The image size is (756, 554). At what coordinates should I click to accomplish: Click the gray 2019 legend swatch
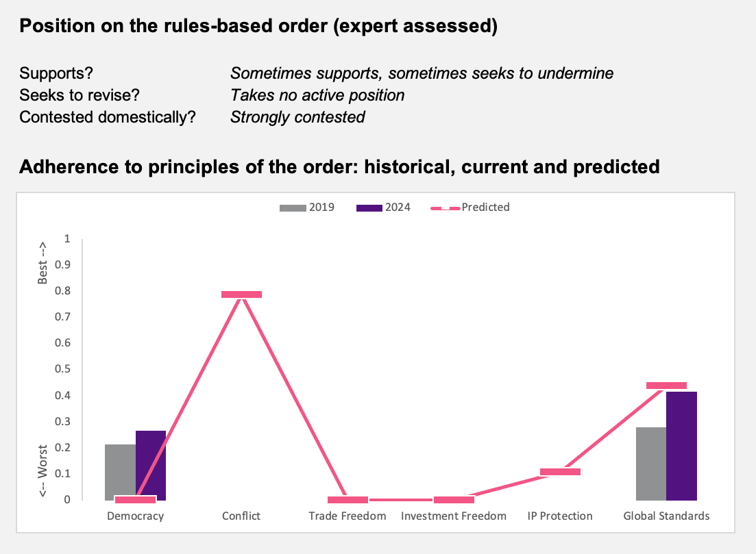click(x=293, y=208)
